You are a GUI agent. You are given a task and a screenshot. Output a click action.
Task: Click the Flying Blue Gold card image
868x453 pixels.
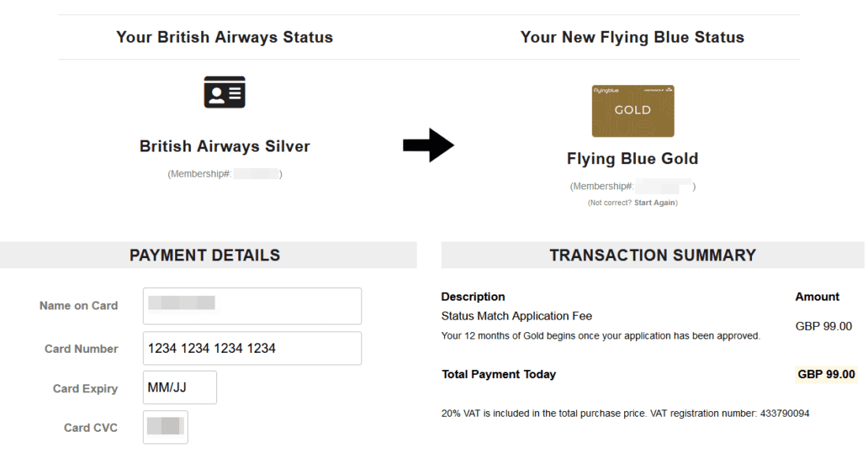tap(633, 111)
